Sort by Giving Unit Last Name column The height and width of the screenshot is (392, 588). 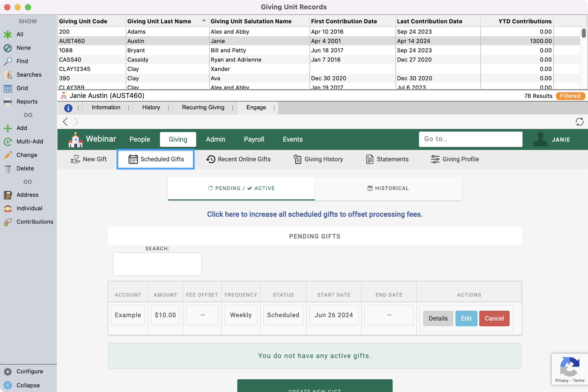tap(159, 21)
